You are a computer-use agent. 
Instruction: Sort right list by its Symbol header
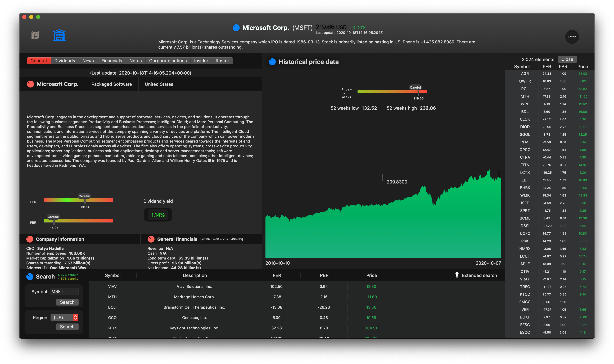coord(522,66)
